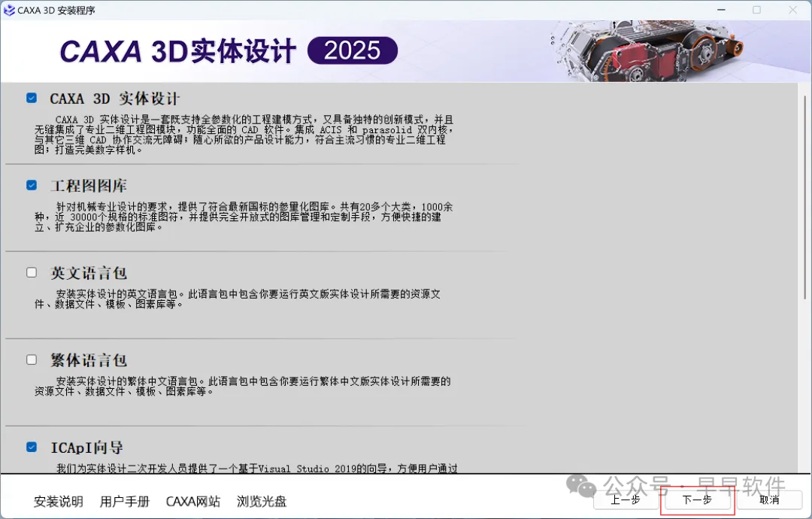Click the CAXA 3D installer title bar icon
Screen dimensions: 812x519
9,10
